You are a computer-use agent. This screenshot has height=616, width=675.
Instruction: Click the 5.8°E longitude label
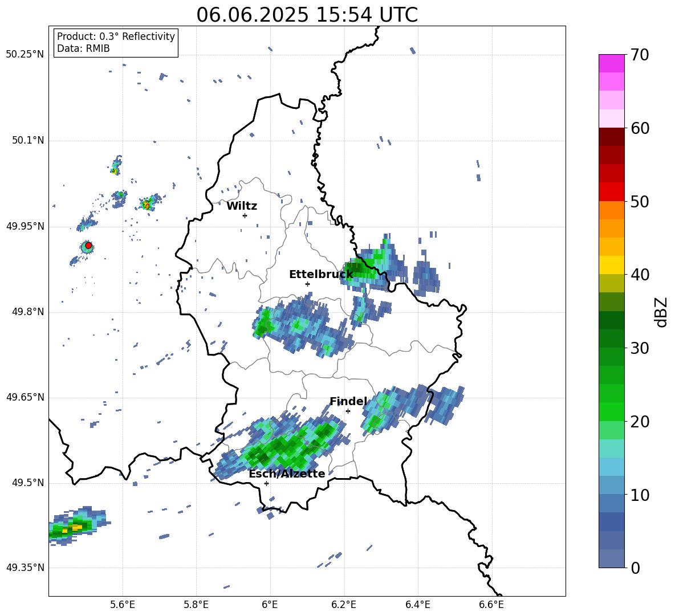coord(196,605)
